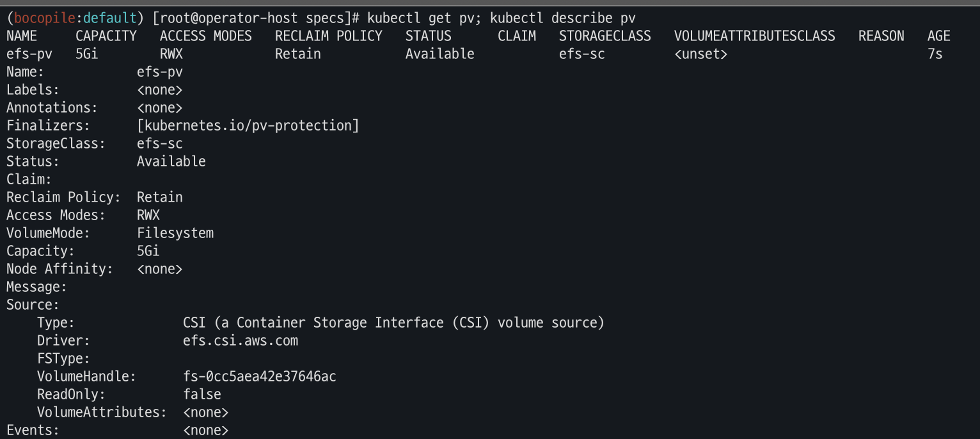The image size is (980, 439).
Task: Click the Filesystem VolumeMode value
Action: (175, 233)
